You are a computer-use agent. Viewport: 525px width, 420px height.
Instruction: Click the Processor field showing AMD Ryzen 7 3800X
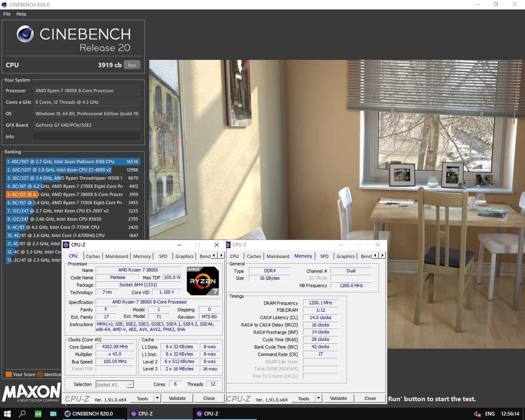[x=87, y=91]
